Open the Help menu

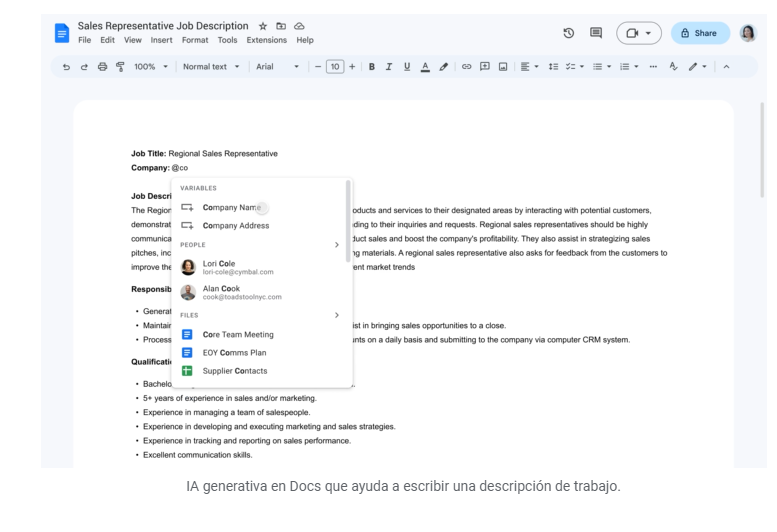pos(305,40)
